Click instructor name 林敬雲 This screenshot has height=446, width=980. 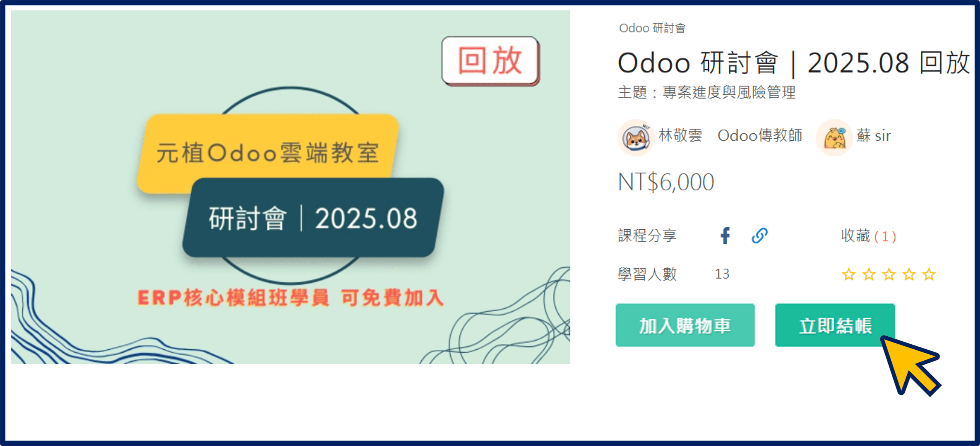click(x=680, y=136)
